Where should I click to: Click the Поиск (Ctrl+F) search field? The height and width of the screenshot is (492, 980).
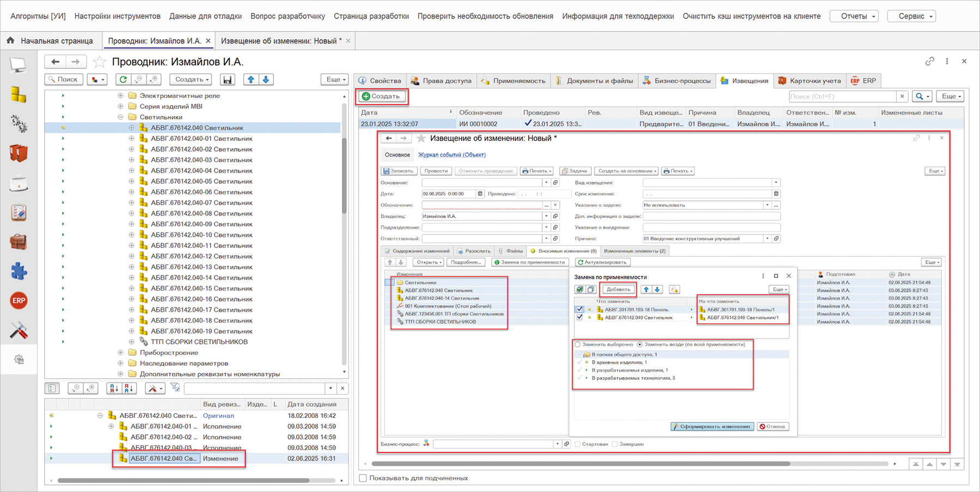tap(842, 96)
